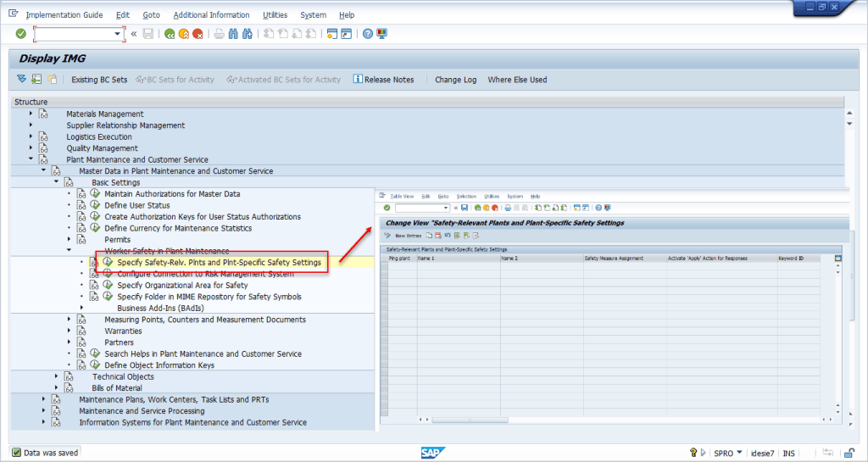The height and width of the screenshot is (462, 868).
Task: Click Activated BC Sets for Activity button
Action: (283, 80)
